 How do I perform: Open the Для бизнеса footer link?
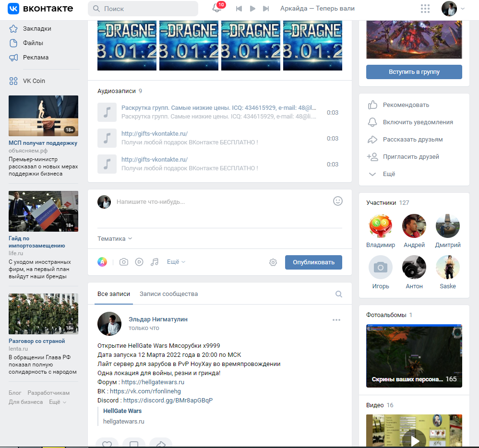[25, 402]
